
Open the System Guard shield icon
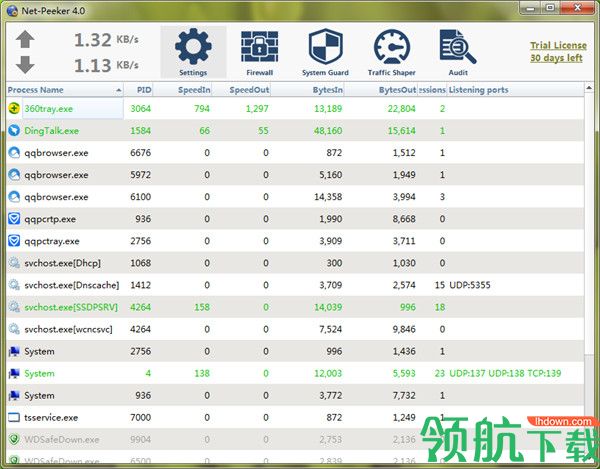[325, 47]
